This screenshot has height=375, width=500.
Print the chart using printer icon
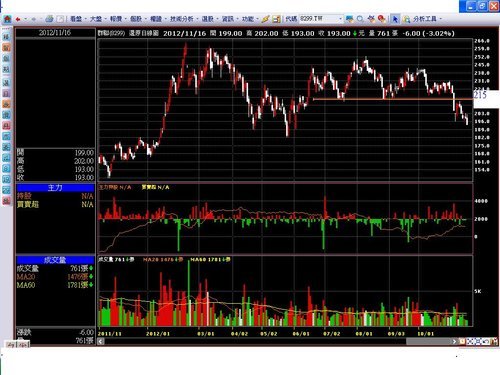click(x=49, y=19)
